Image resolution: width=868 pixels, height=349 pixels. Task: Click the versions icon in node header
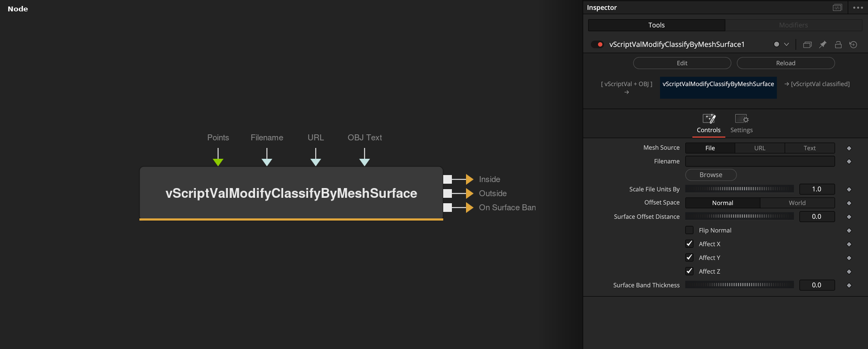click(807, 44)
